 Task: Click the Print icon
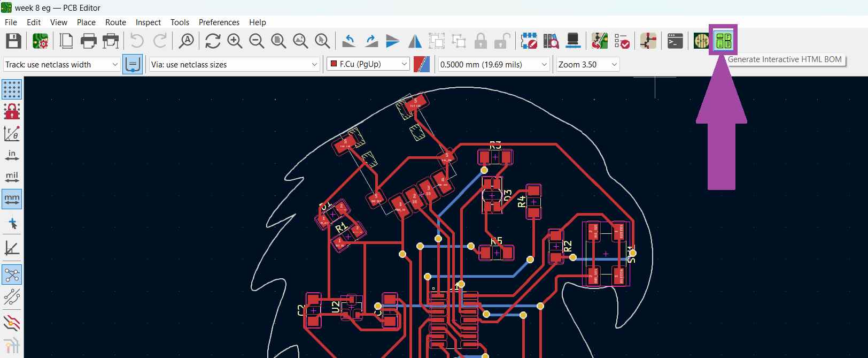click(x=88, y=41)
